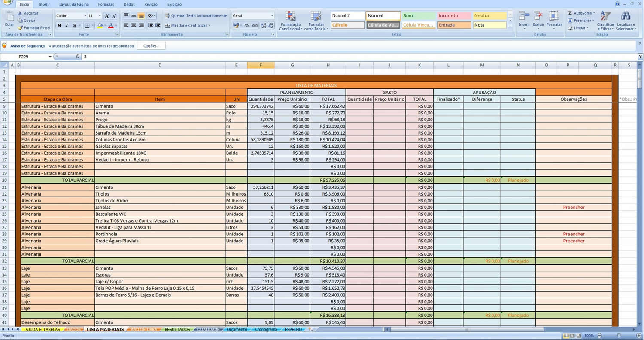Open Classificar e Filtrar sort icon
The width and height of the screenshot is (644, 340).
tap(605, 17)
